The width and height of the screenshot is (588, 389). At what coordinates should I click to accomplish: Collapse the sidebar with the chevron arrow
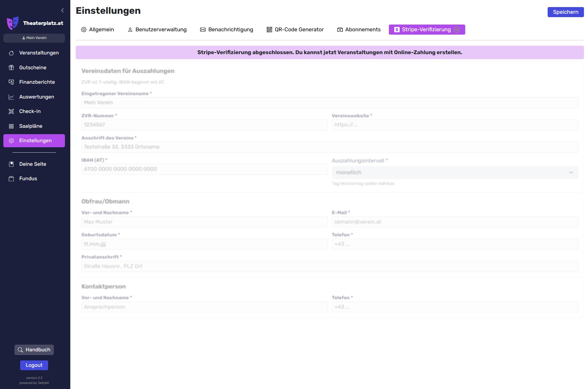[x=63, y=10]
